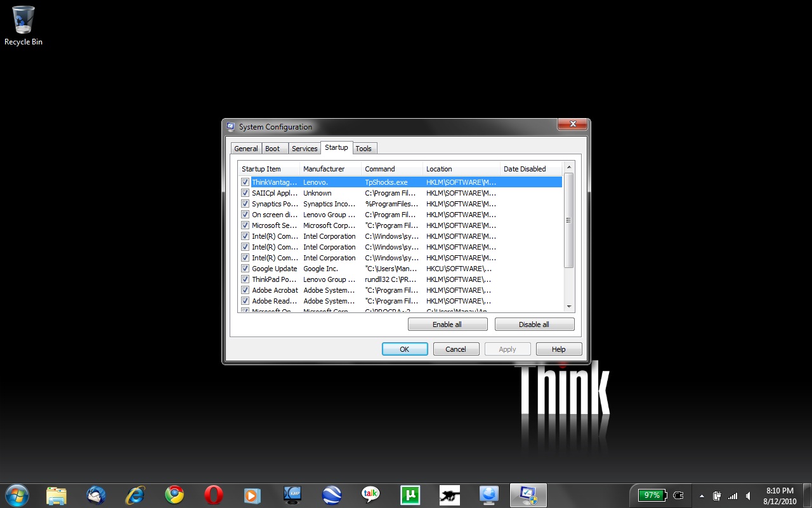Open Google Earth from the taskbar

pos(332,495)
